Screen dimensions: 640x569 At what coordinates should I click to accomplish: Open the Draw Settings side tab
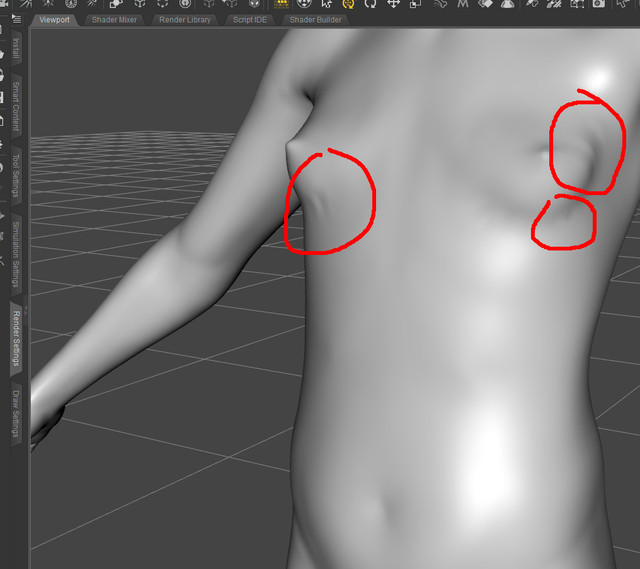(x=16, y=413)
